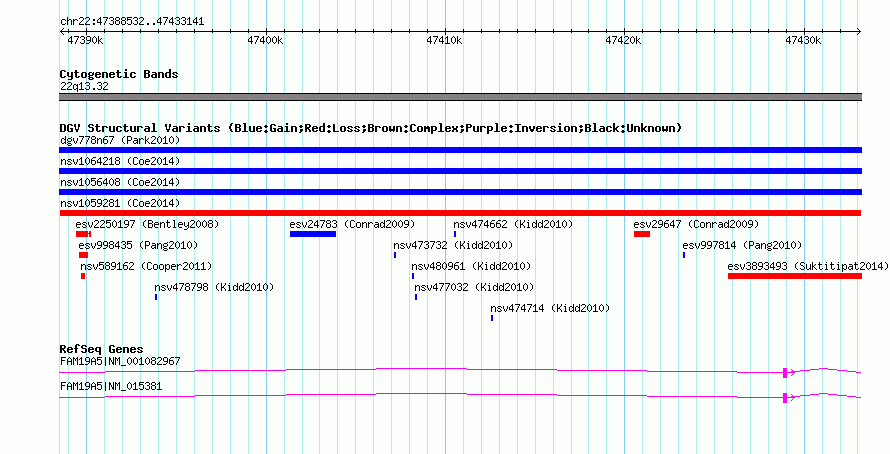Screen dimensions: 890x454
Task: Click the nsv1059281 (Coe2014) red loss bar
Action: coord(460,213)
